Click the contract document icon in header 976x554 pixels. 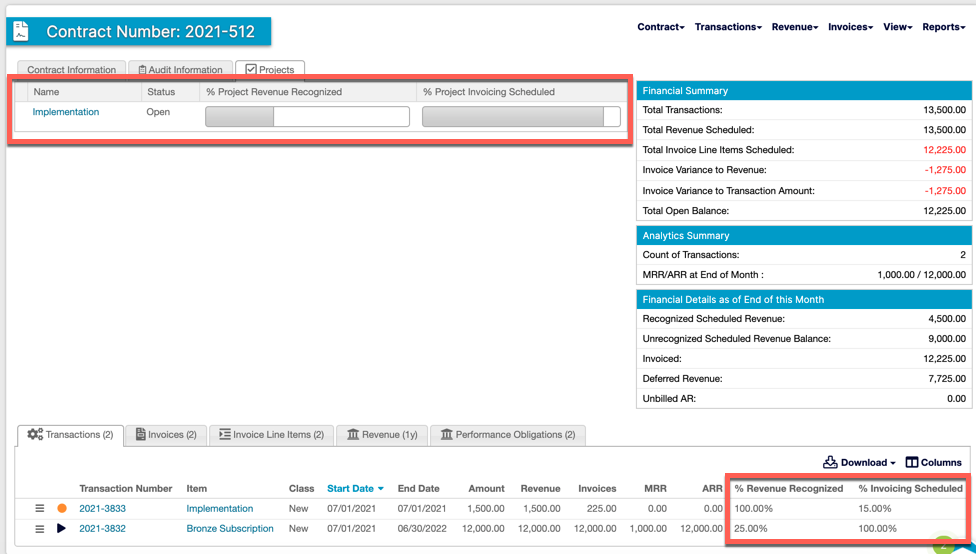coord(21,32)
